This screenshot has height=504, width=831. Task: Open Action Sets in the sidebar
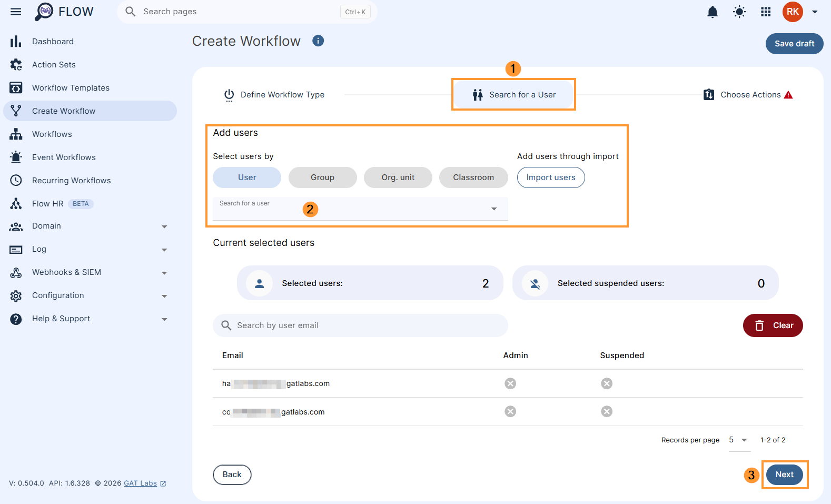tap(90, 64)
